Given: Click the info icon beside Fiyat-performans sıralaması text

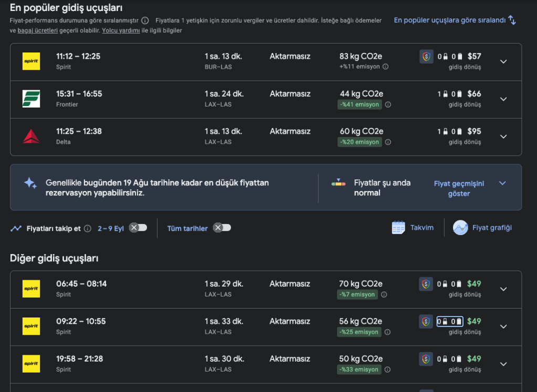Looking at the screenshot, I should click(145, 20).
